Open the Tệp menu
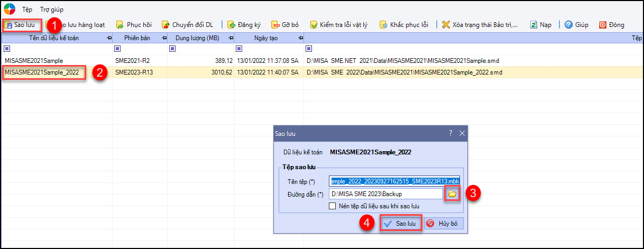Screen dimensions: 644x249 (27, 10)
